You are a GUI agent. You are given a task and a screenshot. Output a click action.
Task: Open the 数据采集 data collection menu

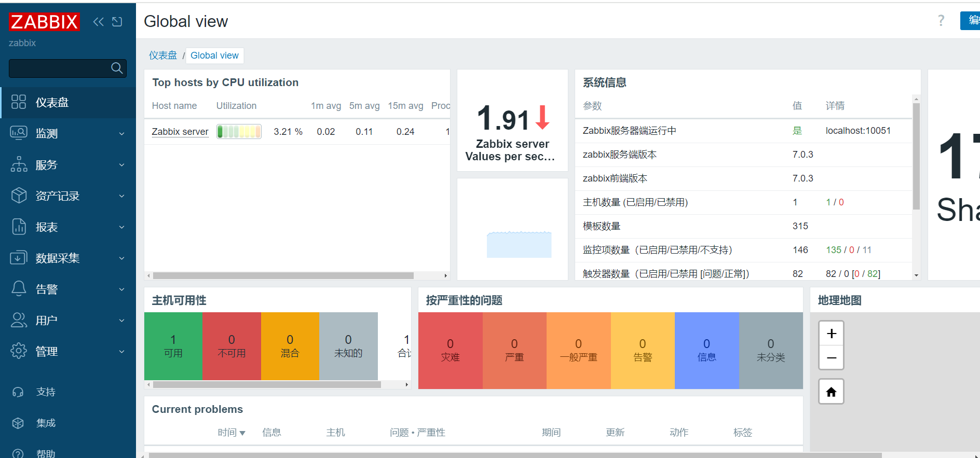coord(68,258)
